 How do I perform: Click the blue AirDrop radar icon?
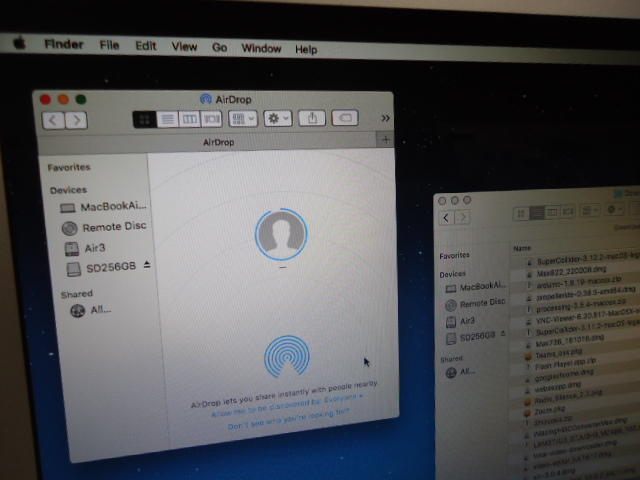tap(287, 356)
